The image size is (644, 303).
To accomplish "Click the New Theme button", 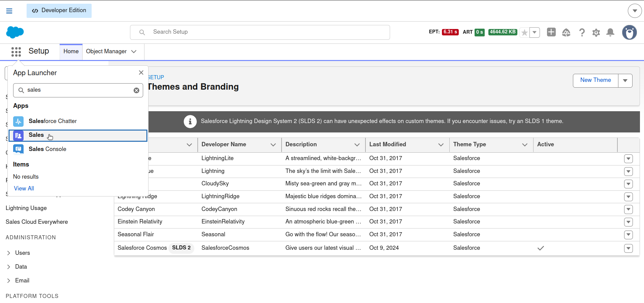I will pos(595,81).
